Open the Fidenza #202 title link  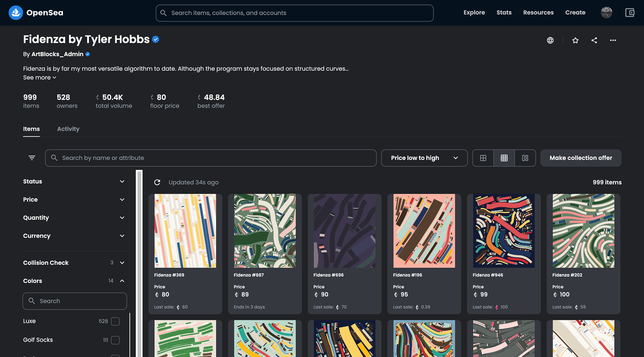(x=567, y=275)
